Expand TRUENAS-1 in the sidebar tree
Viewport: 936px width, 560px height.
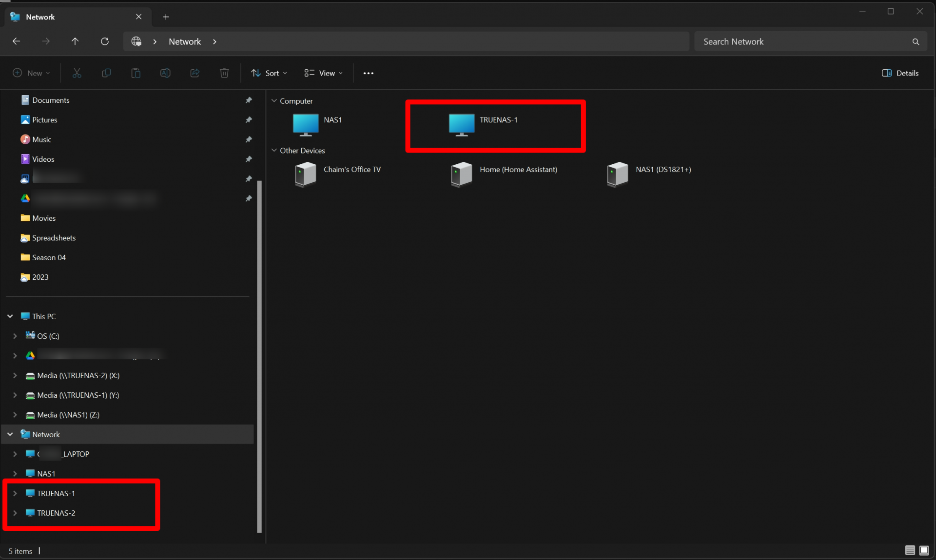[x=15, y=493]
